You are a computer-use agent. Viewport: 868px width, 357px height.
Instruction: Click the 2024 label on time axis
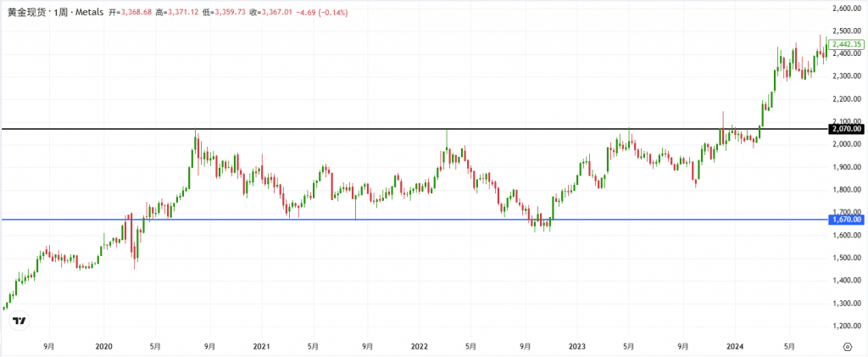click(x=735, y=346)
